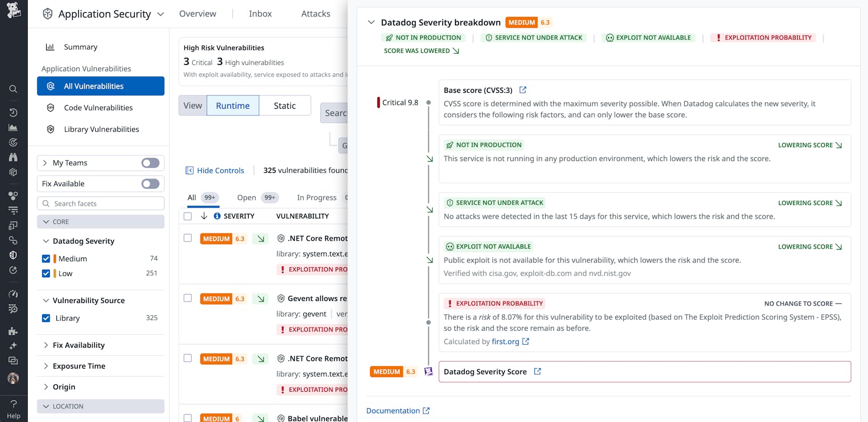Click the severity column info icon

click(x=217, y=216)
